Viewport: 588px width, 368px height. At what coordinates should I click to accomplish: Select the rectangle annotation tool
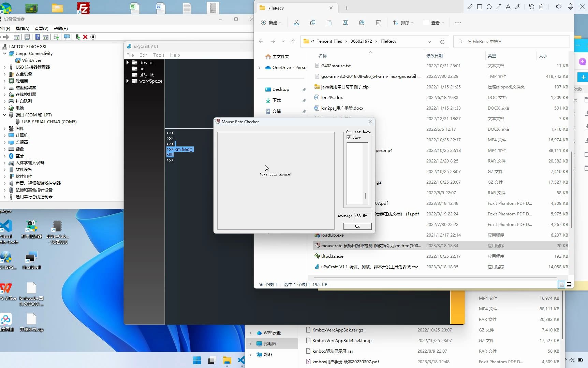click(480, 6)
